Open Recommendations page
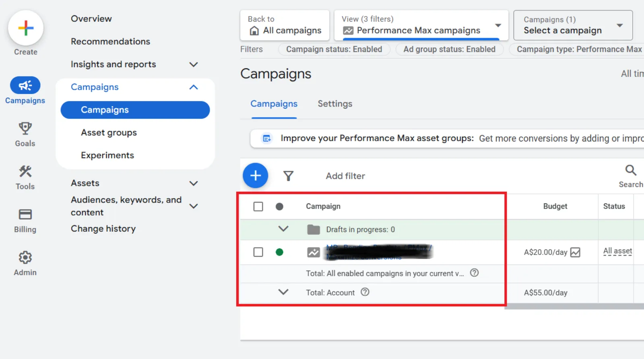 (x=110, y=41)
